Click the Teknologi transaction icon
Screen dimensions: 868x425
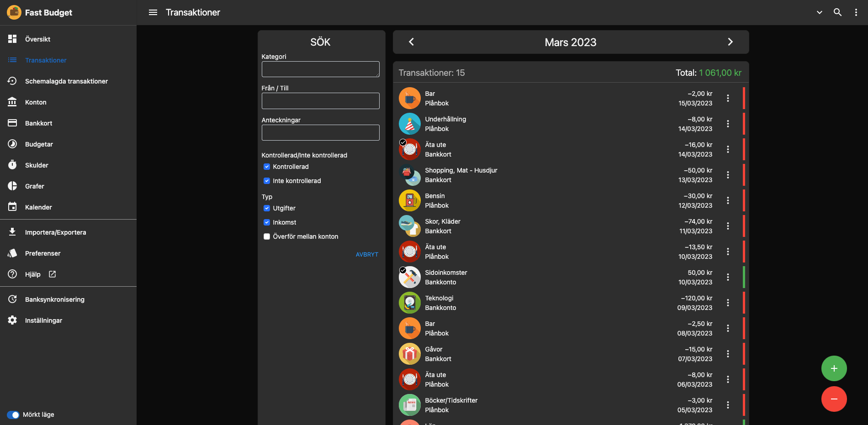point(410,303)
